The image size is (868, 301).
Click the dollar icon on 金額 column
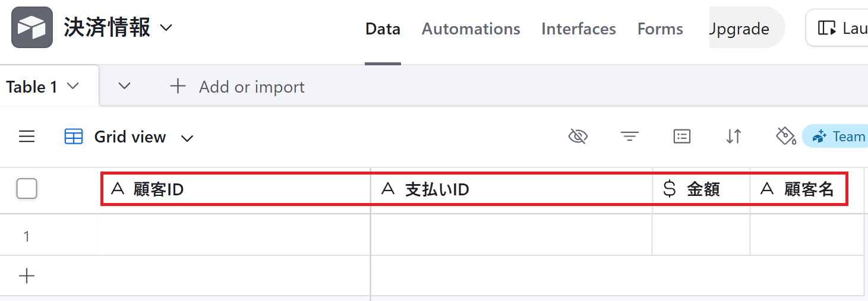pyautogui.click(x=670, y=189)
